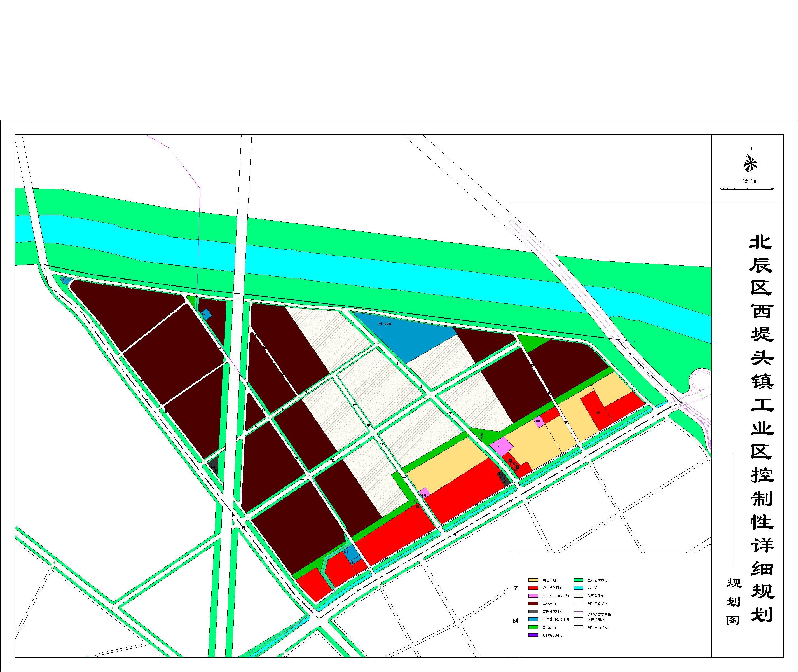
Task: Click the 公共绿地 legend label text
Action: click(x=549, y=627)
